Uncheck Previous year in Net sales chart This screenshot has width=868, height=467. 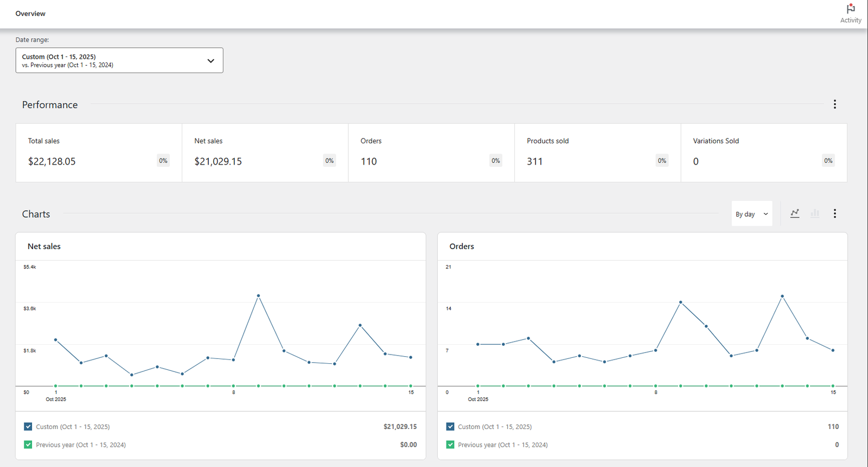tap(28, 445)
